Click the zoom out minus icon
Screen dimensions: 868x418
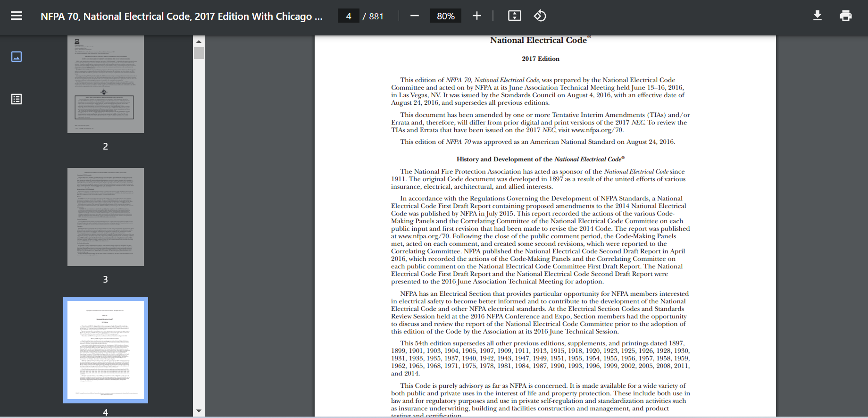tap(414, 16)
